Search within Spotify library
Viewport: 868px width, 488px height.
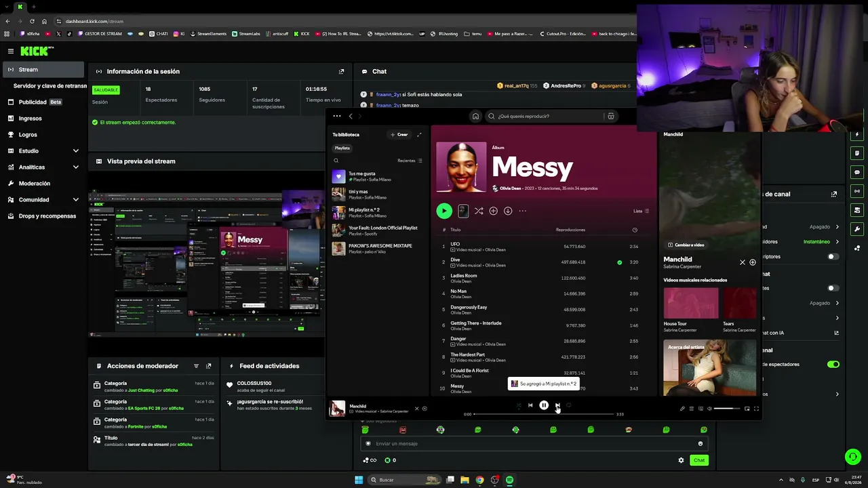coord(336,161)
